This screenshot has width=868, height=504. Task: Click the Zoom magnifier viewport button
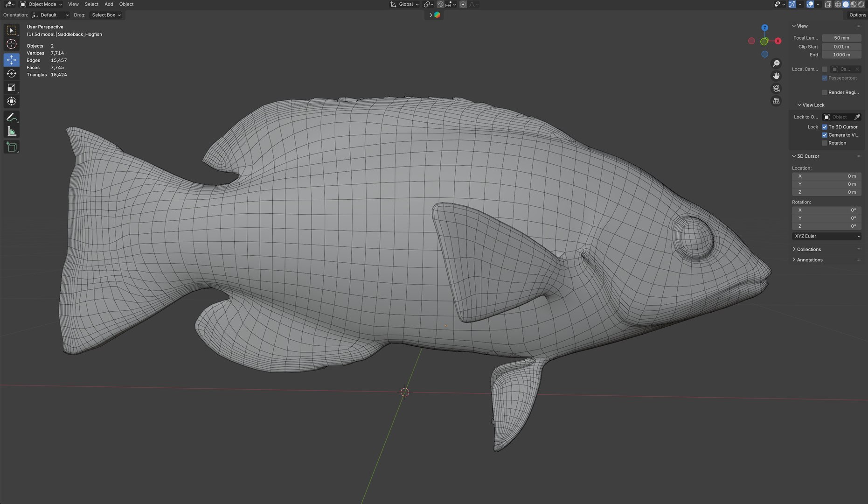click(x=776, y=63)
